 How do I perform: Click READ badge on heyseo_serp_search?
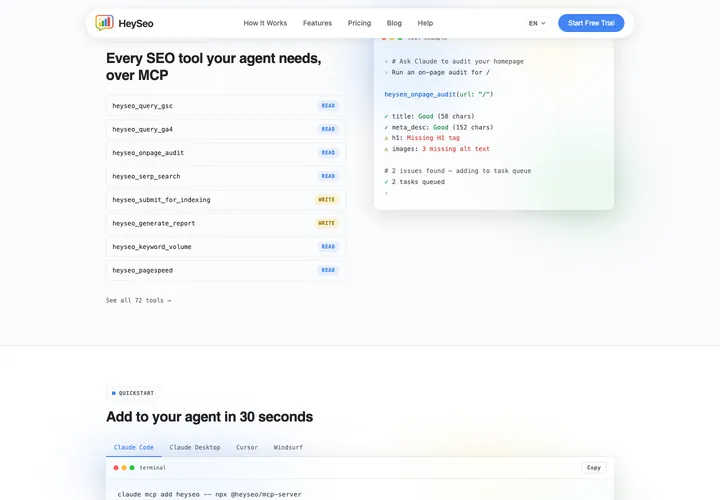(x=328, y=176)
